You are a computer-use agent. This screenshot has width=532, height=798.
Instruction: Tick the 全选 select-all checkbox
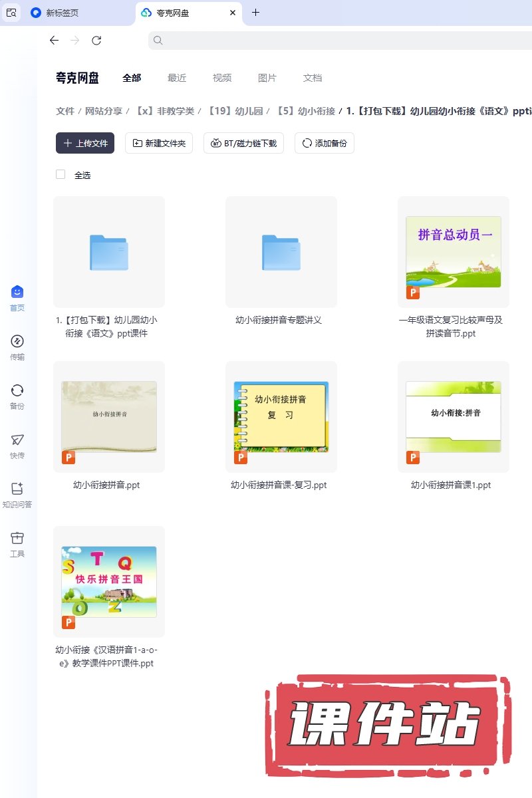click(x=61, y=175)
